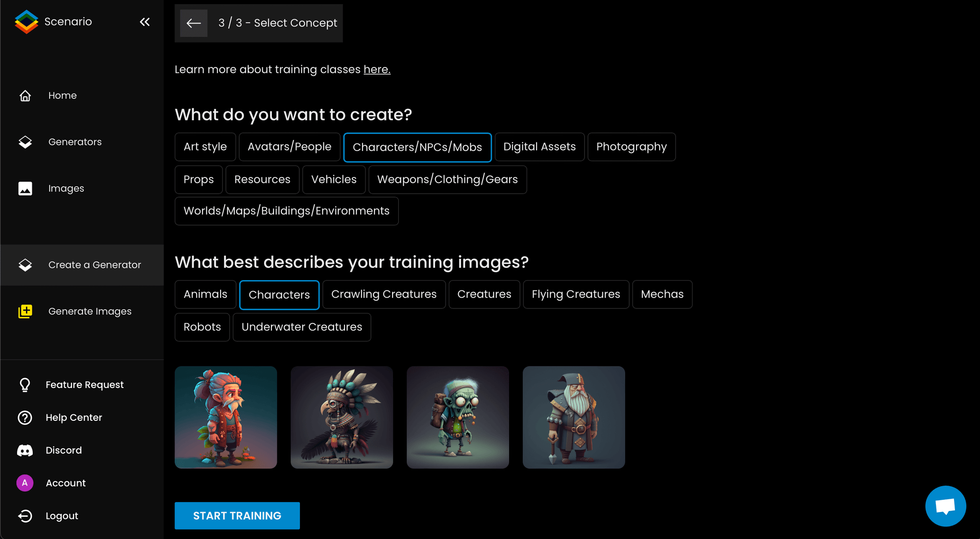Image resolution: width=980 pixels, height=539 pixels.
Task: Expand sidebar collapse control
Action: (145, 22)
